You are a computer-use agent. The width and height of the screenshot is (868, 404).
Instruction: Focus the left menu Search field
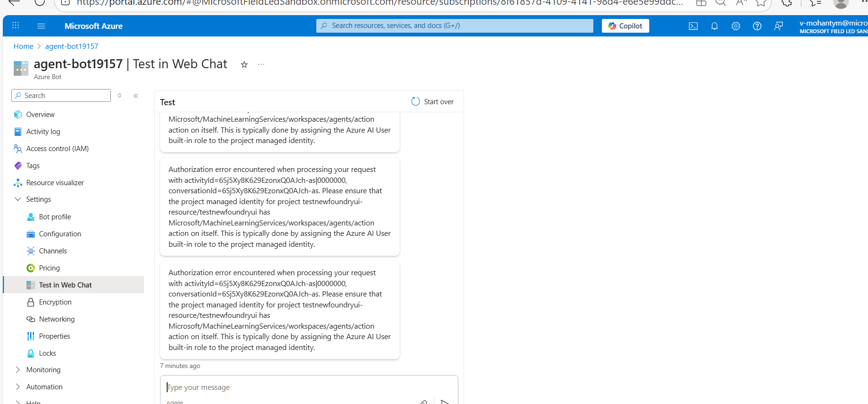point(61,96)
